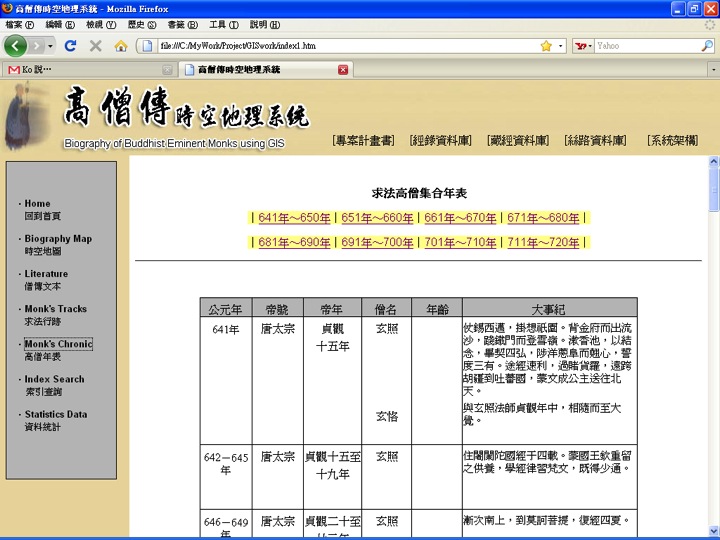Click the page scrollbar down arrow
Image resolution: width=720 pixels, height=540 pixels.
point(714,530)
